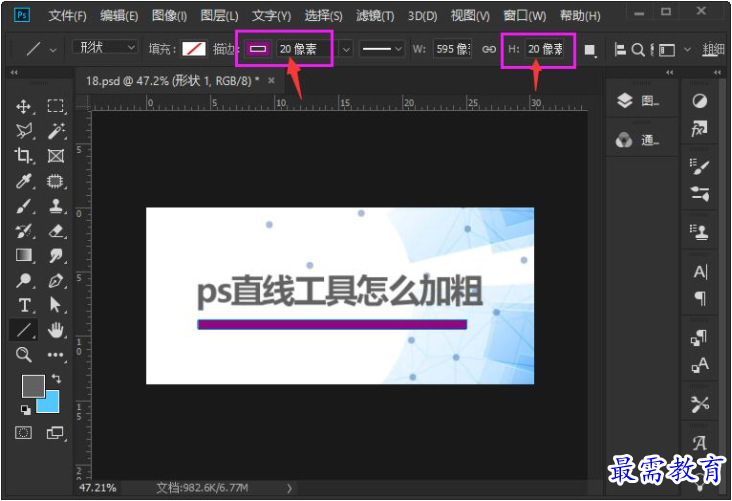Open the 编辑(E) menu
Screen dimensions: 732x501
[x=119, y=16]
